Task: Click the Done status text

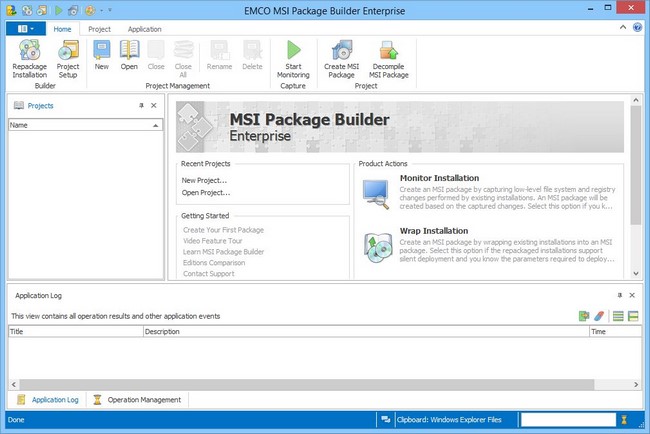Action: 16,420
